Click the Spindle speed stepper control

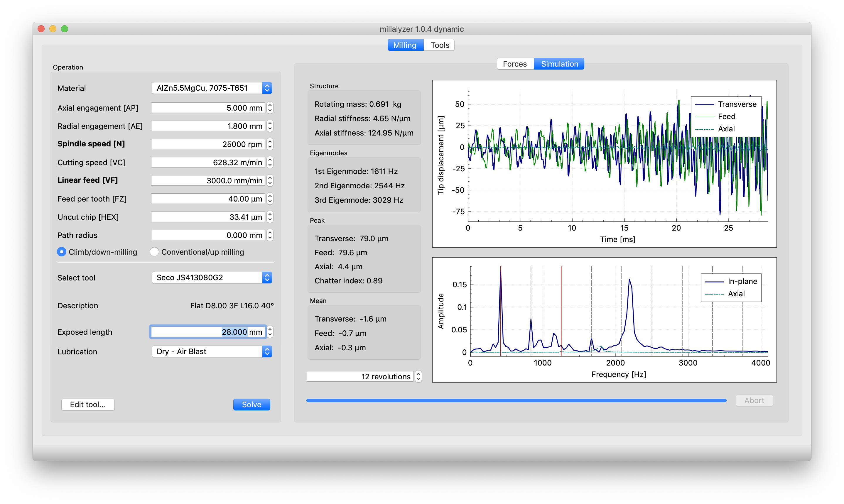pos(270,144)
